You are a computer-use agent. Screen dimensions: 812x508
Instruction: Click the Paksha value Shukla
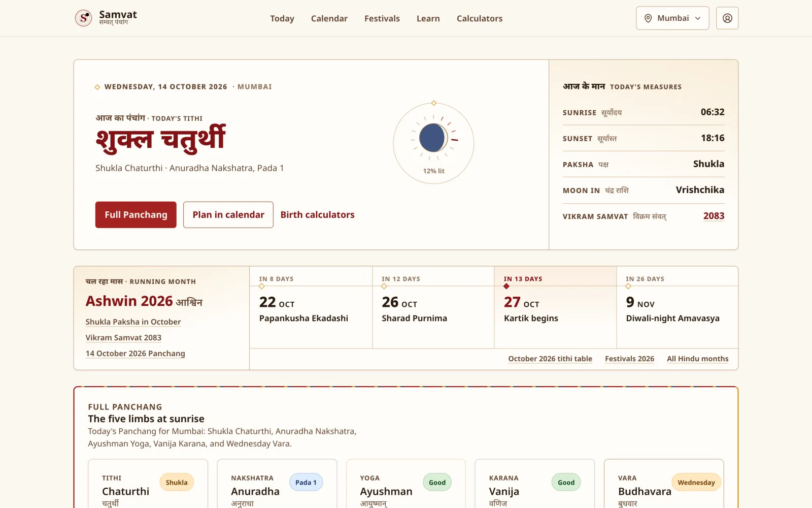pos(708,164)
